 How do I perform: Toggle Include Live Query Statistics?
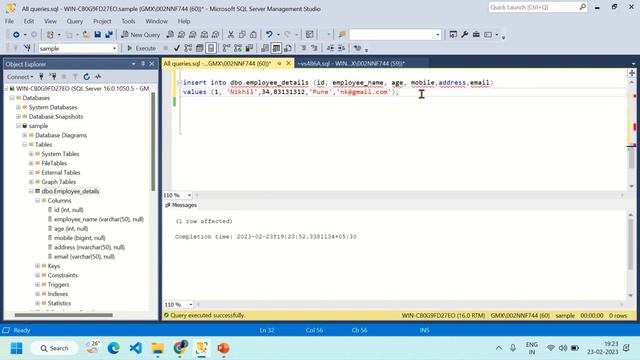pyautogui.click(x=238, y=48)
